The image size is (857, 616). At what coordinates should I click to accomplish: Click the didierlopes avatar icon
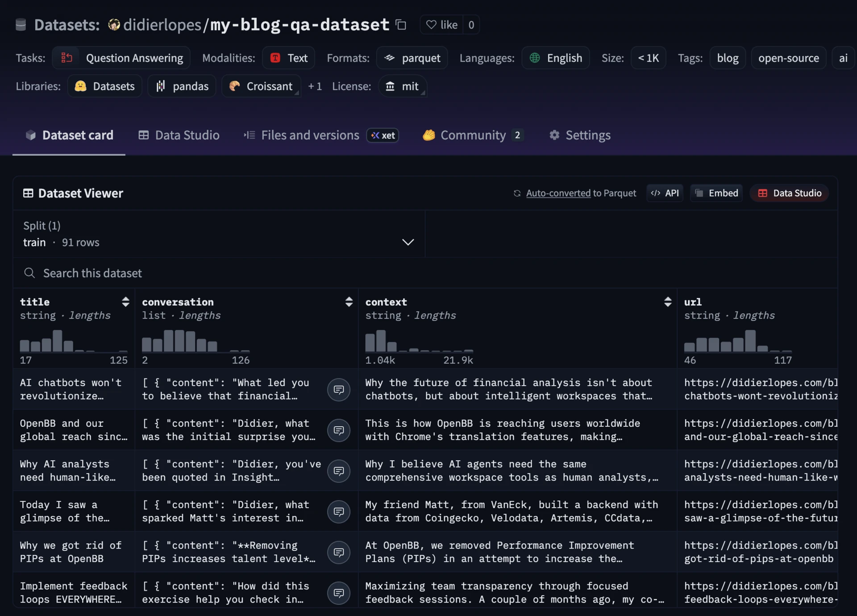114,25
